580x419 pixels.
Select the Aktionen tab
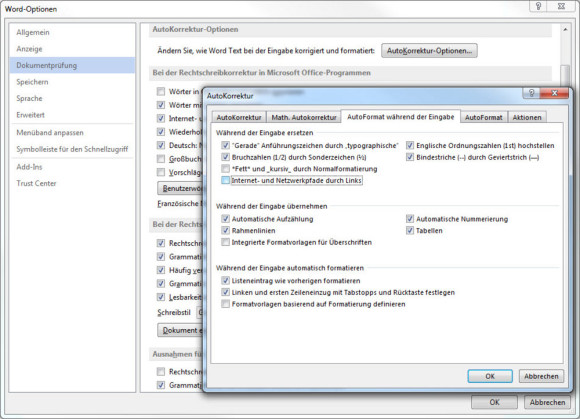tap(527, 117)
